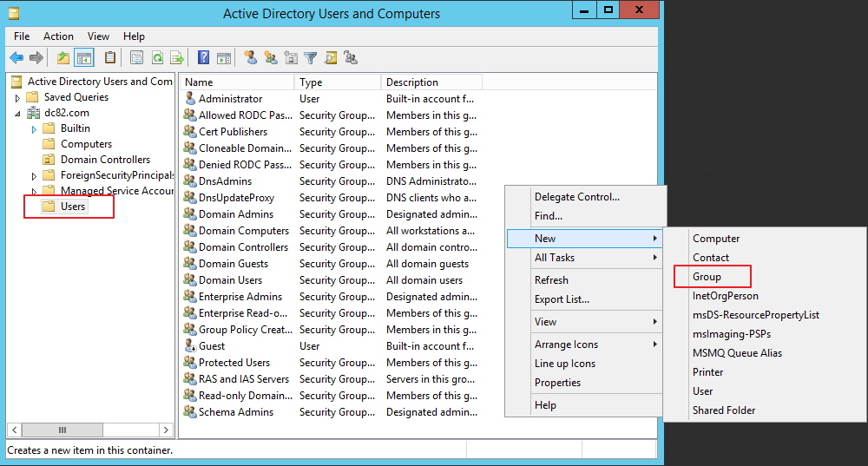Create new group via toolbar icon

coord(271,57)
